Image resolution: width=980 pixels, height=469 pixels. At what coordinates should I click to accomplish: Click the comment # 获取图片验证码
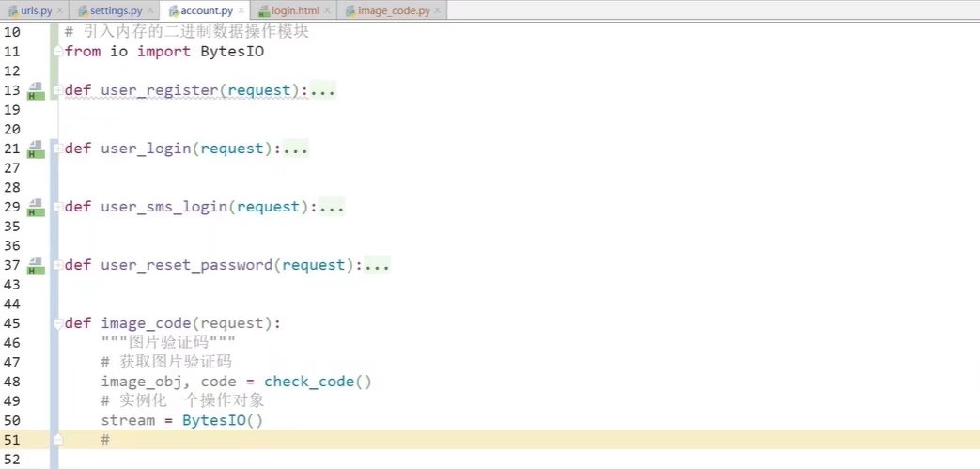(x=166, y=362)
